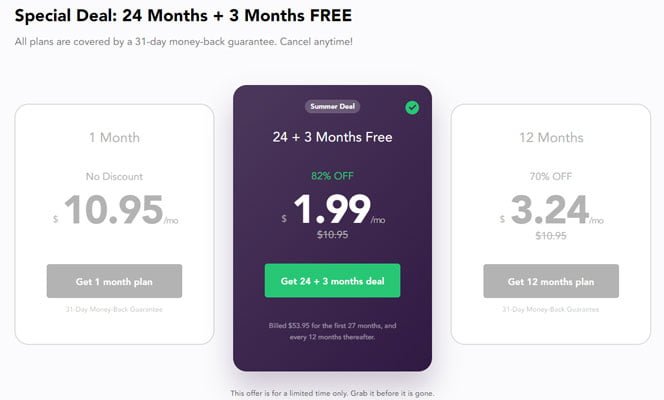Click the money-back guarantee text under 1 month plan
This screenshot has height=400, width=664.
(114, 309)
